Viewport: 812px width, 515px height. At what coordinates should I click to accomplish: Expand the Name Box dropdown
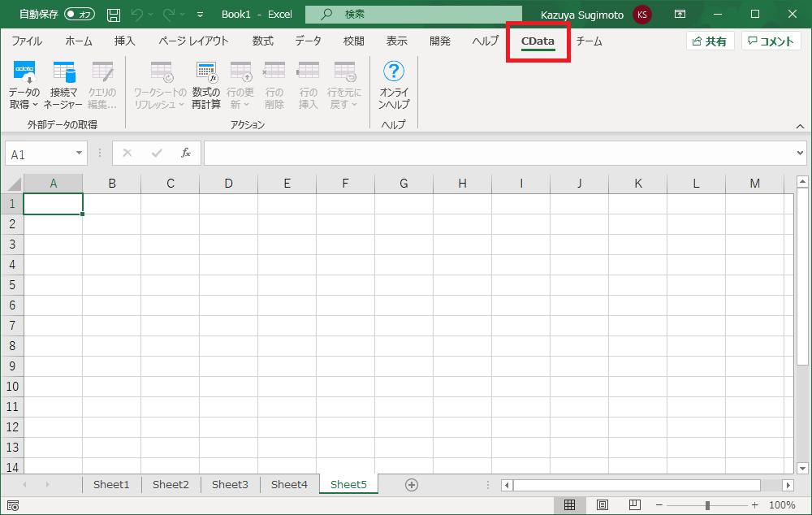pos(80,154)
